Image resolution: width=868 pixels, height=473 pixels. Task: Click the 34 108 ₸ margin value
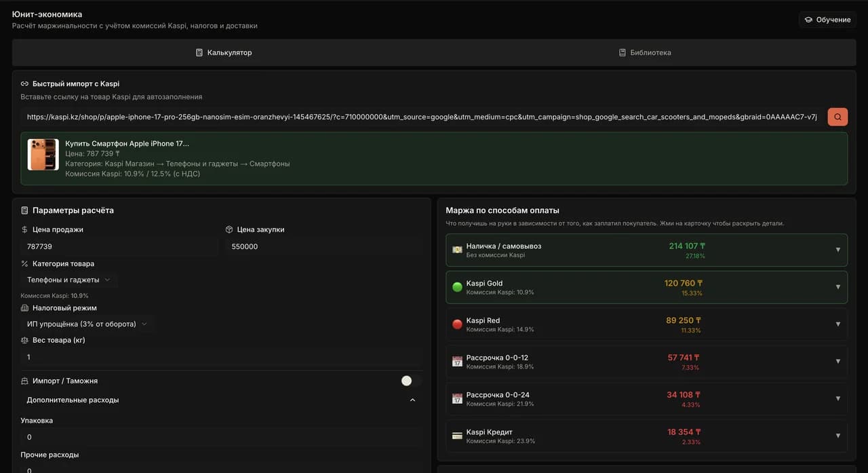tap(684, 394)
